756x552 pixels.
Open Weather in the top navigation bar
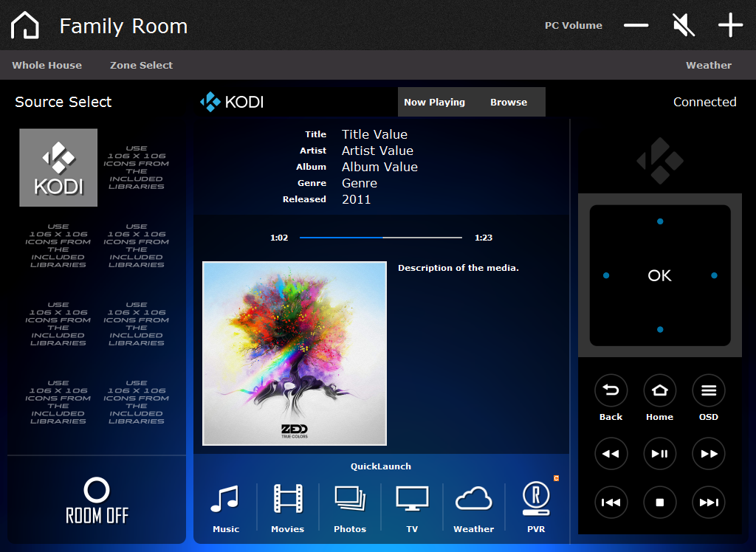point(709,65)
